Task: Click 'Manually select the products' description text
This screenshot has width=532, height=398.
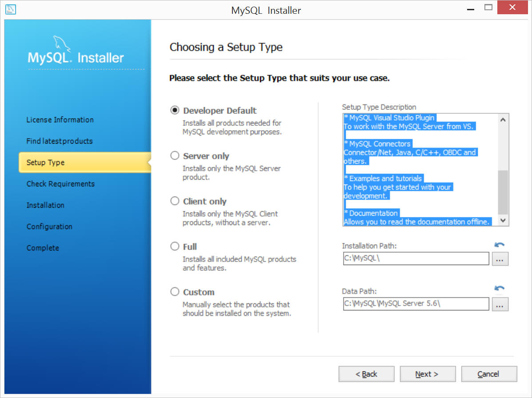Action: tap(237, 309)
